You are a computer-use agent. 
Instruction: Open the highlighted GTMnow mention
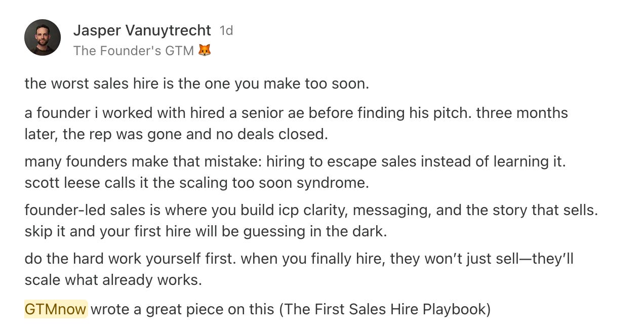(x=56, y=309)
